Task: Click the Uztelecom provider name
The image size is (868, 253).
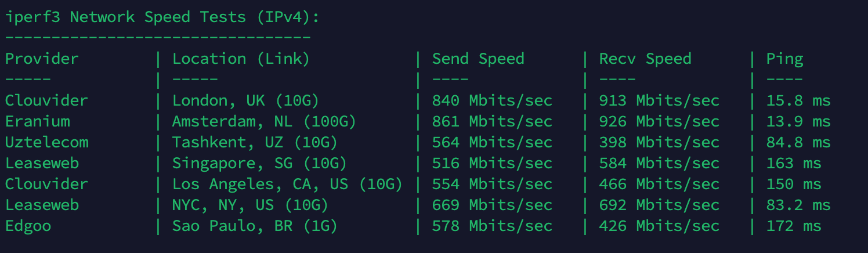Action: 46,142
